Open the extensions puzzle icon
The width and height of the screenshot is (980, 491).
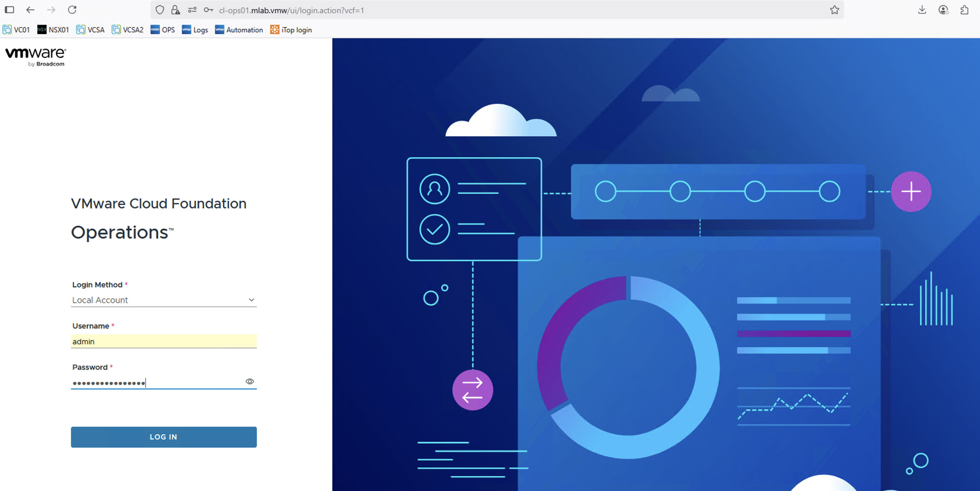click(964, 10)
